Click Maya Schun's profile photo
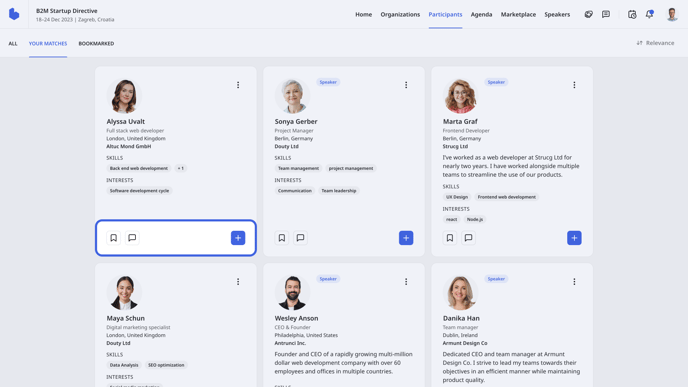Image resolution: width=688 pixels, height=387 pixels. click(124, 293)
